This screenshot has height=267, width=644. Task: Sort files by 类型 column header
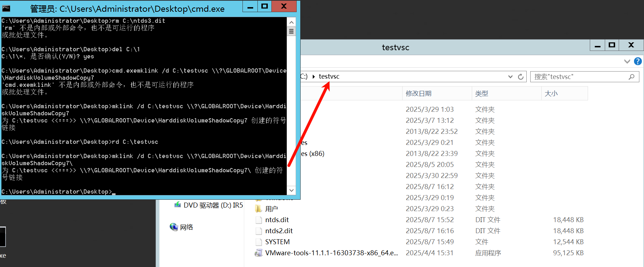click(x=481, y=94)
